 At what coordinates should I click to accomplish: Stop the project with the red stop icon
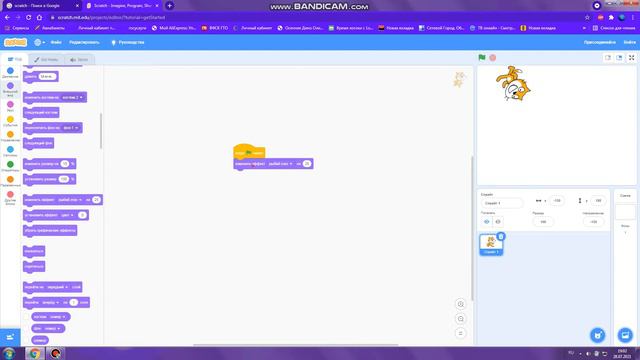click(493, 58)
